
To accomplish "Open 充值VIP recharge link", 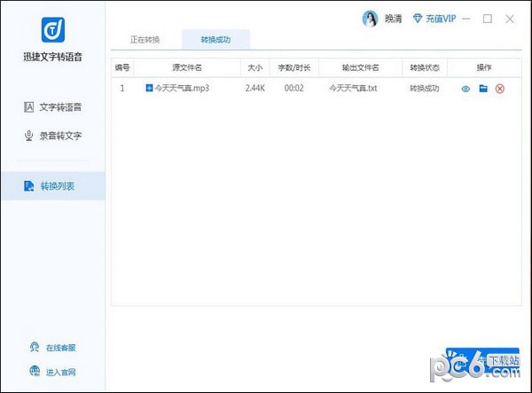I will tap(441, 19).
